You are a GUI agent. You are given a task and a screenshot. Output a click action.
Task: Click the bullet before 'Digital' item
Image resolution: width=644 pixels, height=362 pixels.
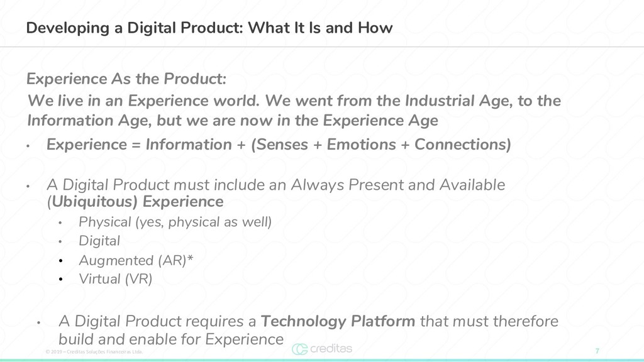pos(60,242)
